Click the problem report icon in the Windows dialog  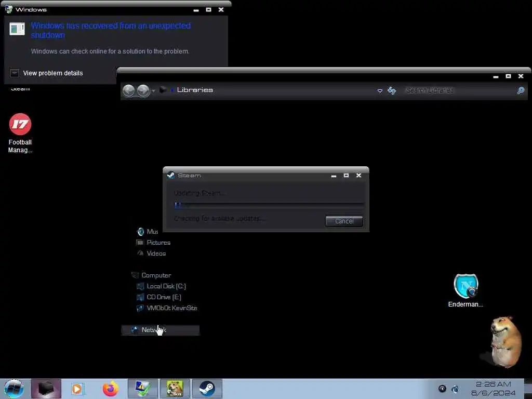click(x=17, y=29)
